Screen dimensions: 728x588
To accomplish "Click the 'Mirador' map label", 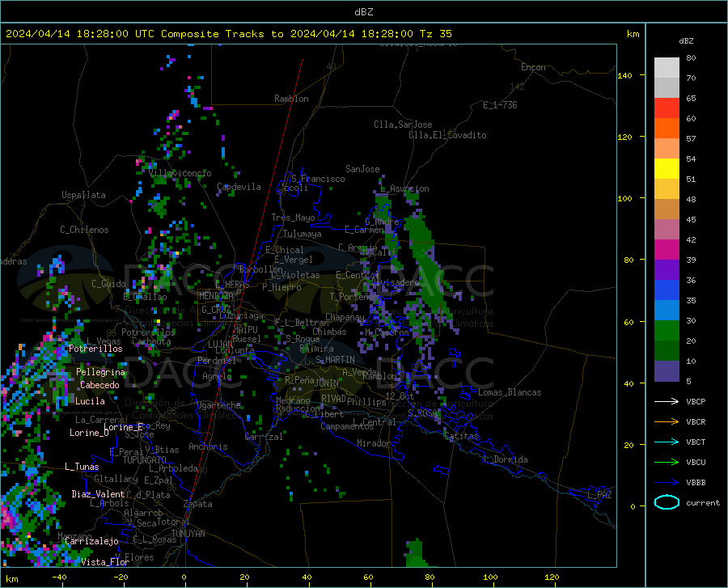I will click(373, 443).
